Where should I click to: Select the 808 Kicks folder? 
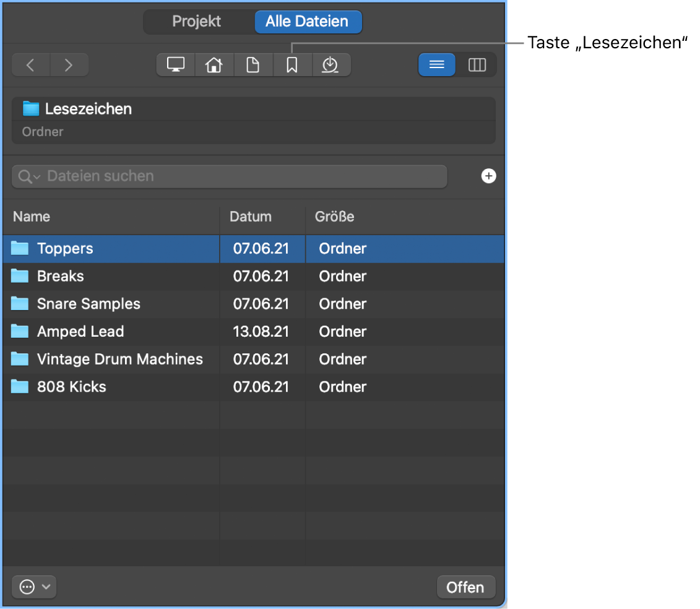pyautogui.click(x=71, y=387)
